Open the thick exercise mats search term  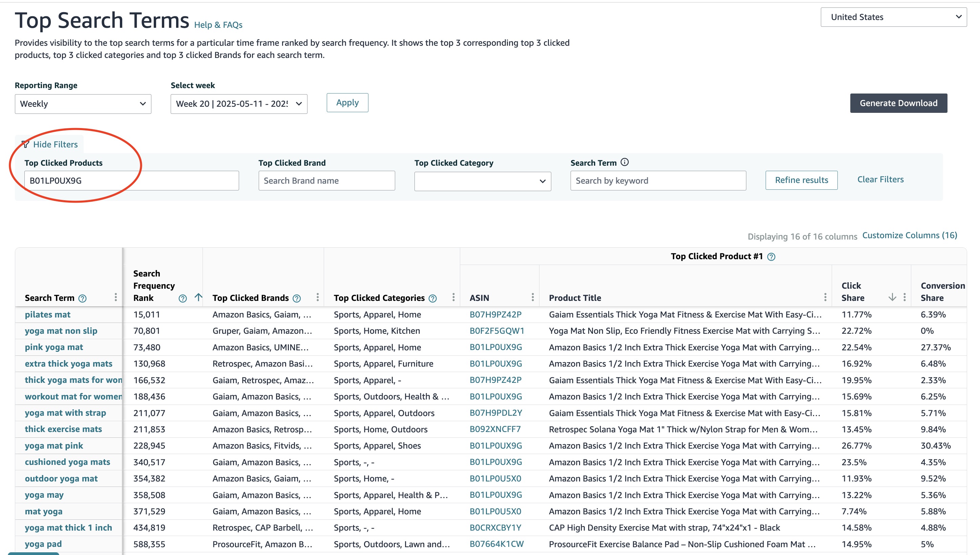tap(63, 430)
